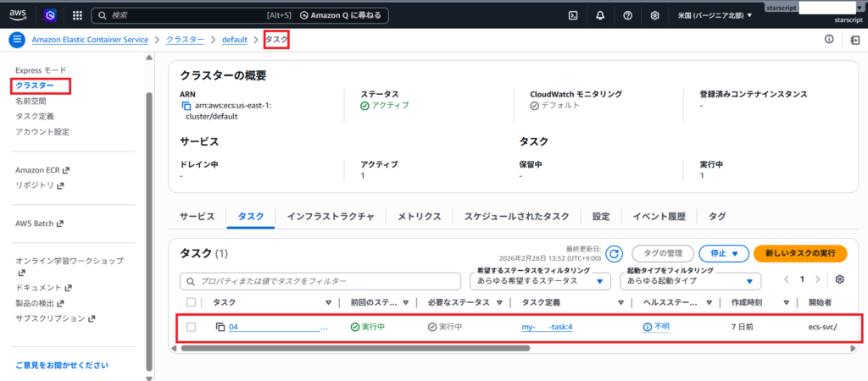Open console settings gear in header
The height and width of the screenshot is (381, 868).
coord(654,15)
